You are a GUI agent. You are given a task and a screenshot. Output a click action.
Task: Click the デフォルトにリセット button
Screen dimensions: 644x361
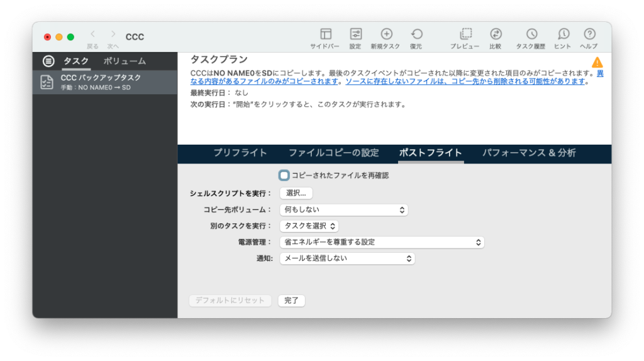pyautogui.click(x=230, y=301)
